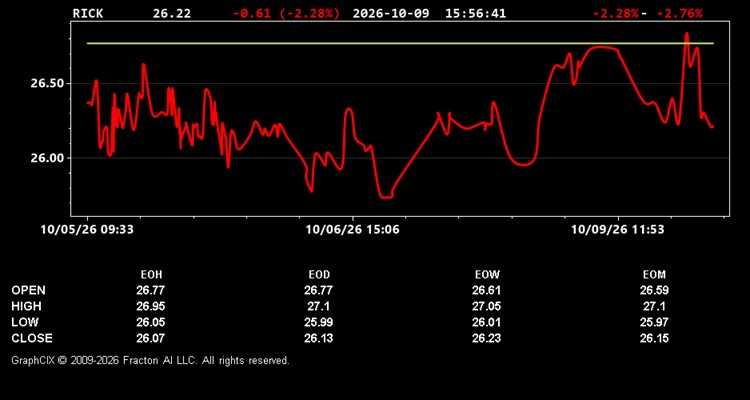The image size is (750, 400).
Task: Pick the EOW close value 26.23
Action: coord(486,338)
